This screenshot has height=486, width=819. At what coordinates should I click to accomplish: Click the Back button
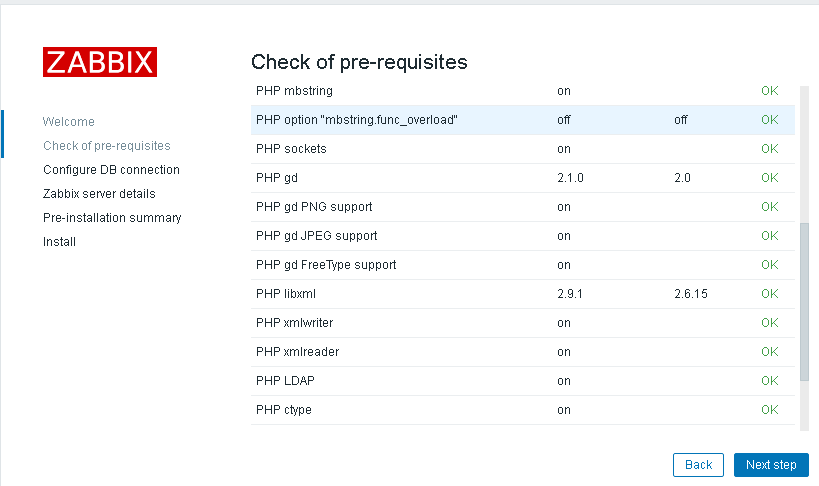(698, 465)
